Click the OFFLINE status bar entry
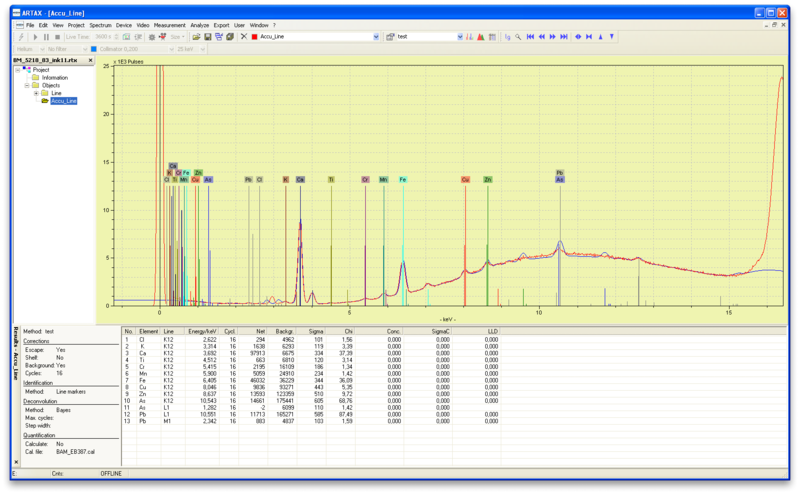 coord(111,474)
